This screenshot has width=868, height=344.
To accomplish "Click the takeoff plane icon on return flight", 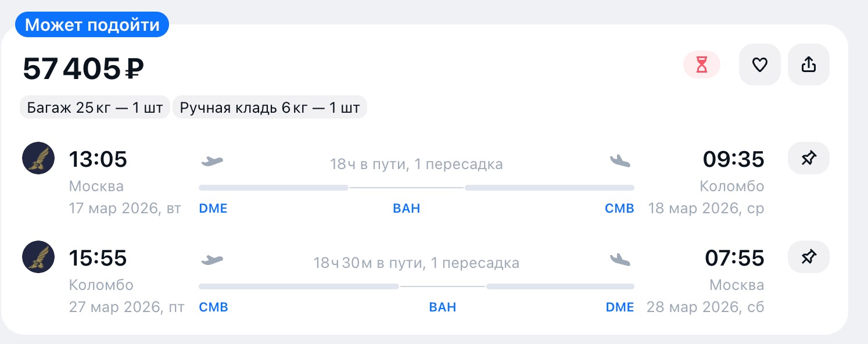I will (212, 260).
